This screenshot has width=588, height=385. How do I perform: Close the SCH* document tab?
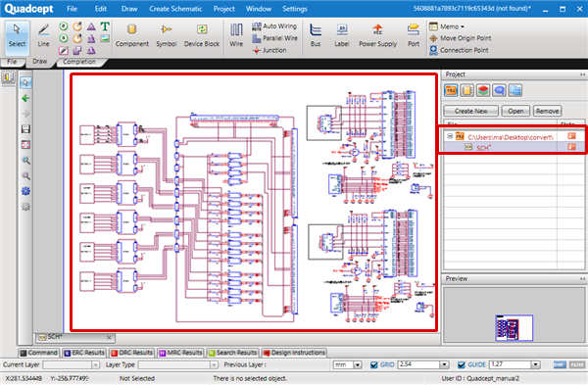tap(109, 337)
